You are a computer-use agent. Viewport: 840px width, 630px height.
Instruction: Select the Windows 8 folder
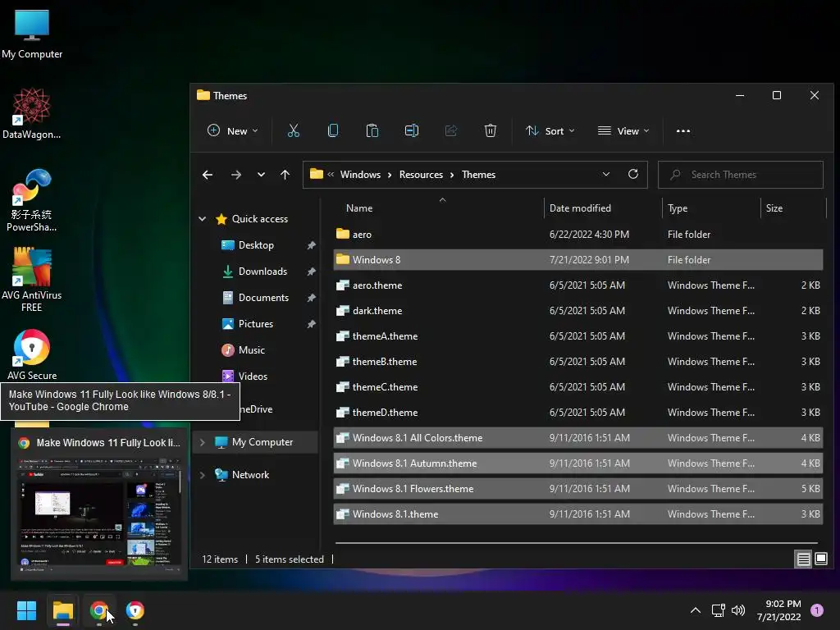coord(578,260)
